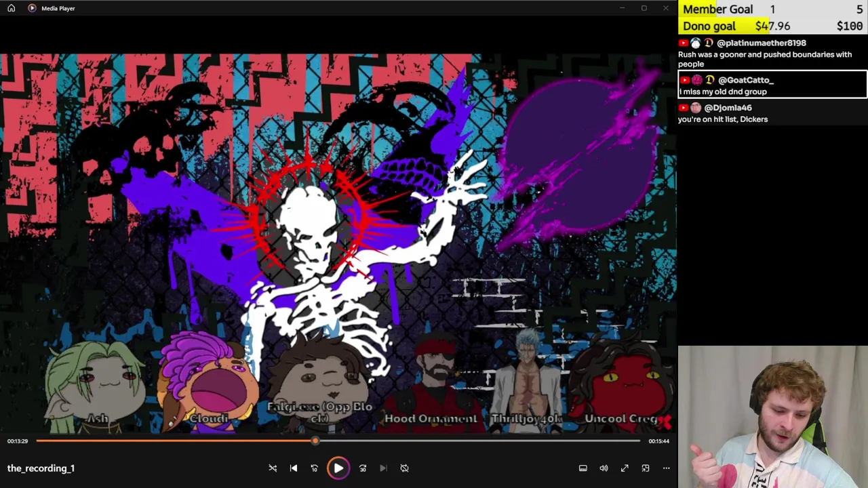
Task: Enter full screen mode
Action: 625,468
